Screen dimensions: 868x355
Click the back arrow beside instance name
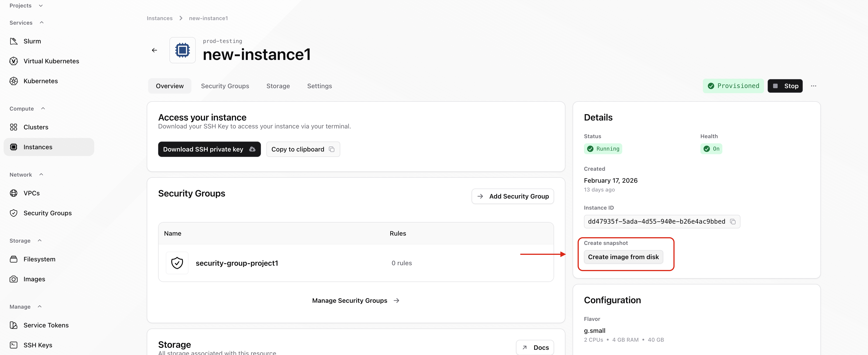pos(154,50)
